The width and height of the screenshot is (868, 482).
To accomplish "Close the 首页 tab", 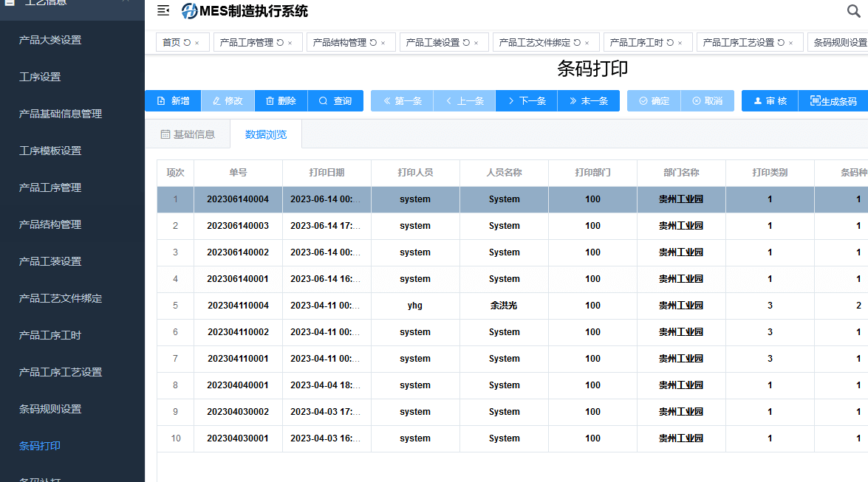I will pyautogui.click(x=197, y=43).
